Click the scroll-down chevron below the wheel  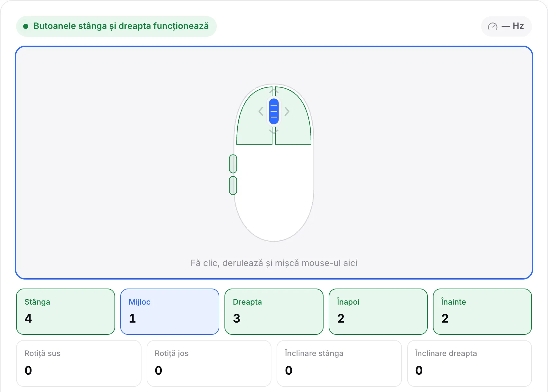tap(274, 131)
